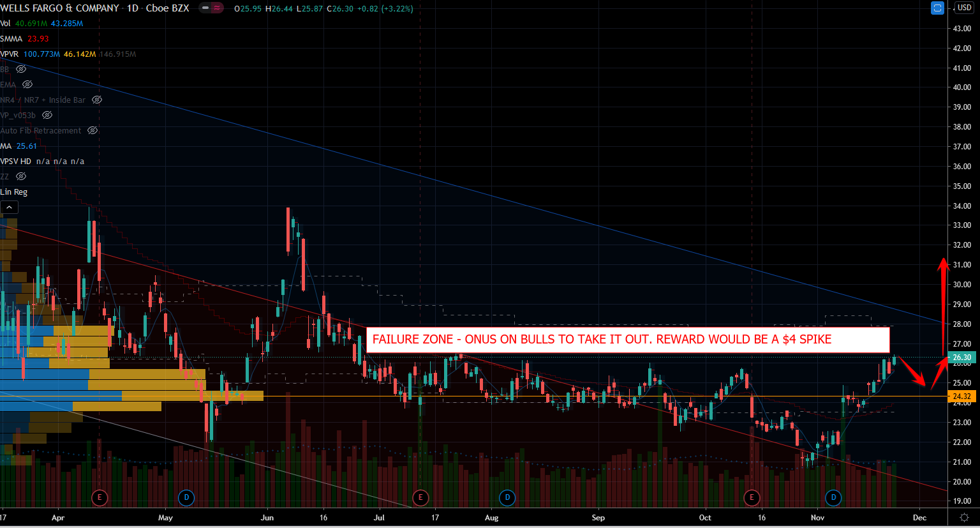The height and width of the screenshot is (528, 980).
Task: Click the volume value 43.285M
Action: 67,24
